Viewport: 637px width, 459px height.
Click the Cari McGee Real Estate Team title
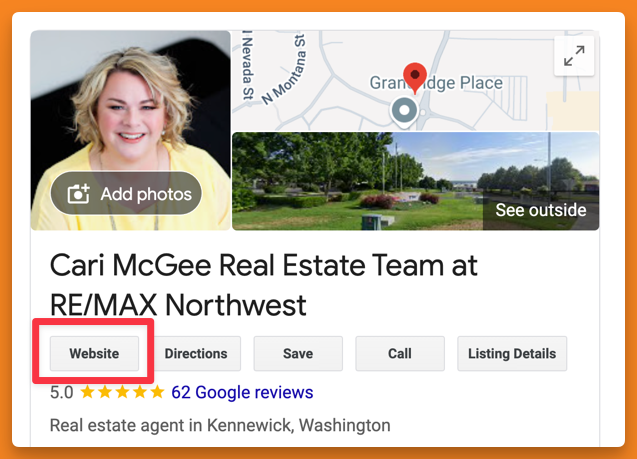click(264, 285)
